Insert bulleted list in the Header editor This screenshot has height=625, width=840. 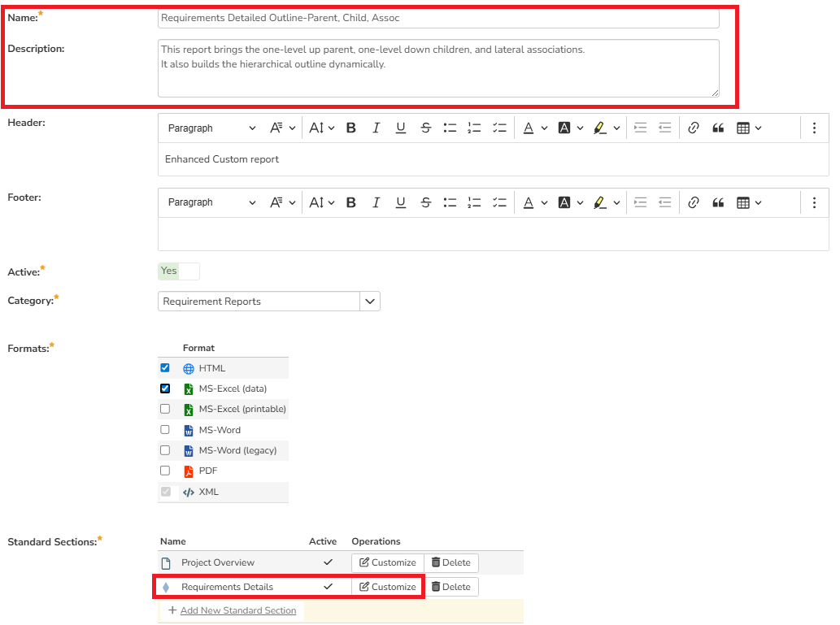point(450,128)
